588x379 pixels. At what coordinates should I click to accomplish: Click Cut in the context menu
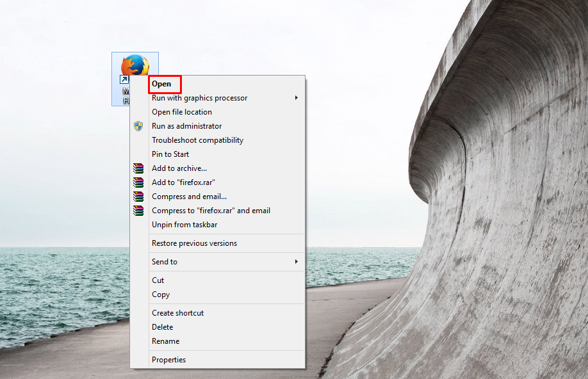(x=158, y=280)
